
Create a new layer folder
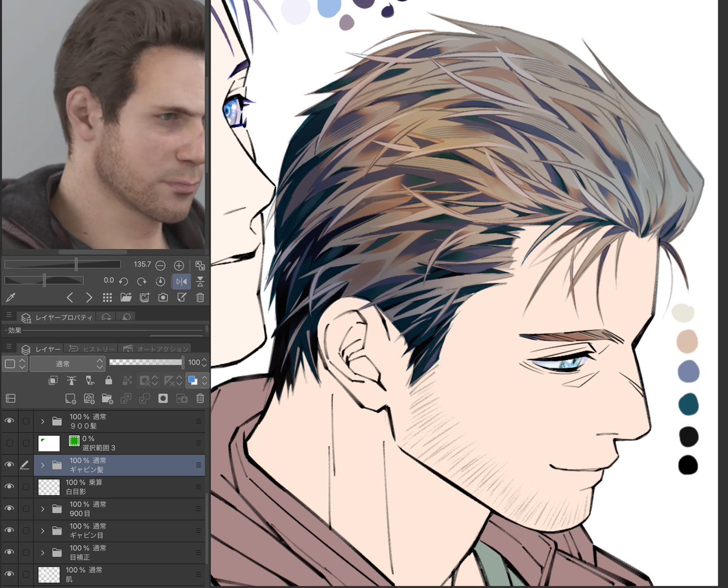click(x=107, y=399)
